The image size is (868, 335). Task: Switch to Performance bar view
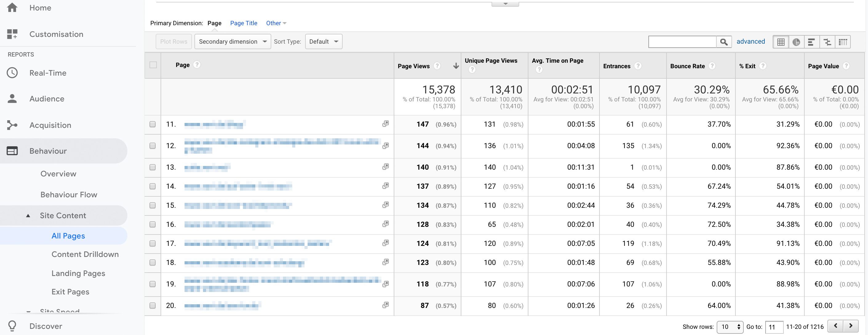click(812, 42)
